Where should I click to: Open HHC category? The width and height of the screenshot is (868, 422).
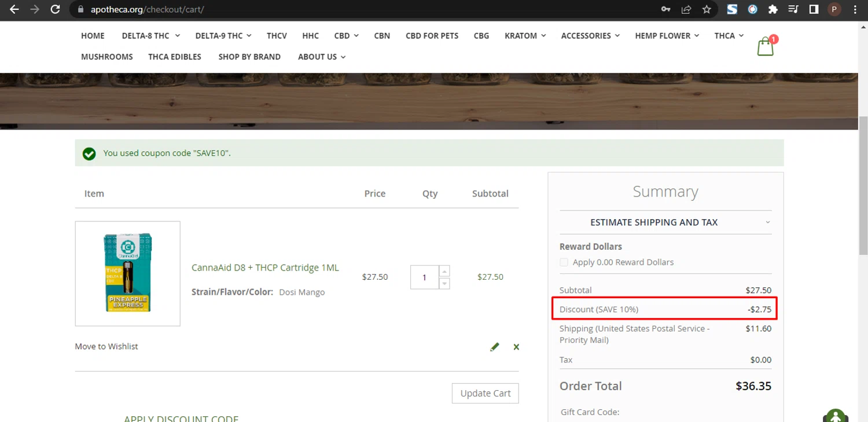point(310,36)
